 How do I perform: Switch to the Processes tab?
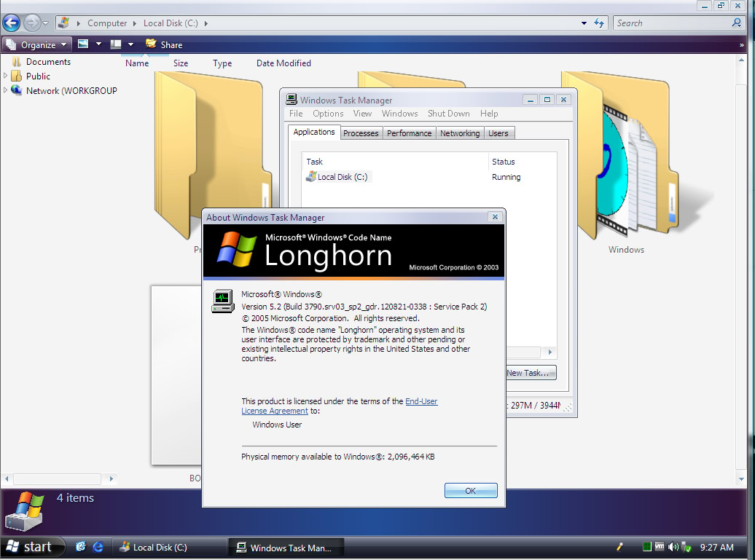click(x=361, y=133)
